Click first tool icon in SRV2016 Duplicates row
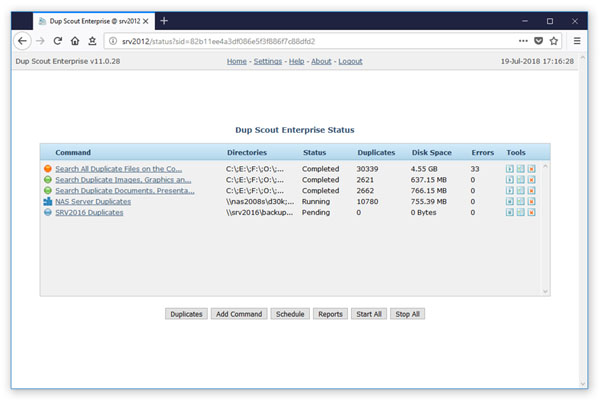The height and width of the screenshot is (402, 600). point(509,212)
